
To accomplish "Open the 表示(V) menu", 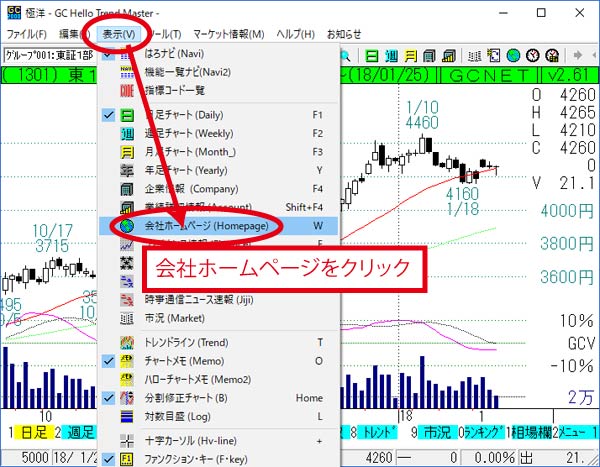I will point(119,34).
